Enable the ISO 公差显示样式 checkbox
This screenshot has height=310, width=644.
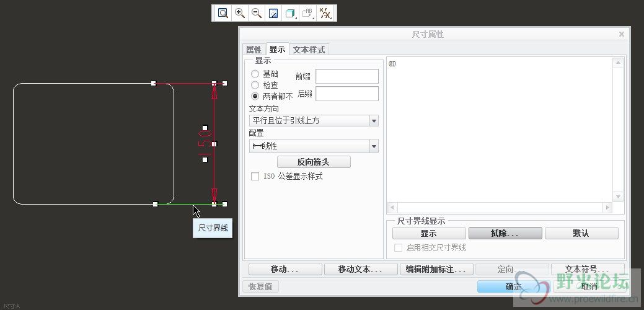(255, 176)
